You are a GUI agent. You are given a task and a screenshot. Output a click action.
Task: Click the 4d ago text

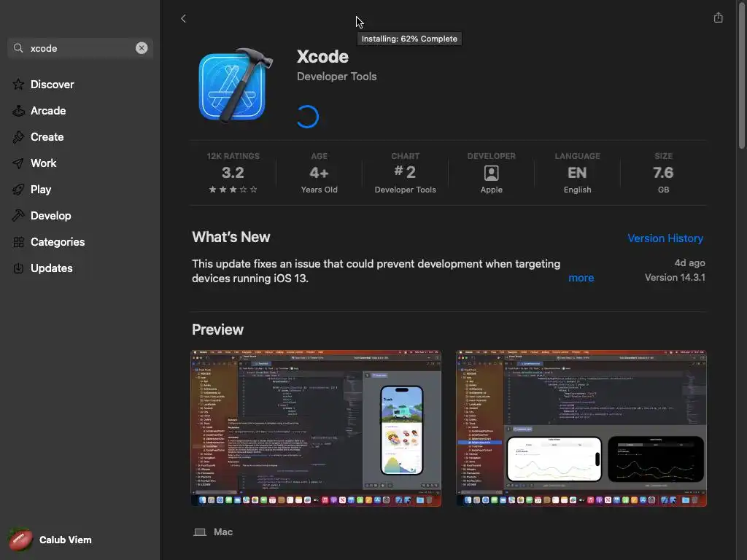point(689,262)
